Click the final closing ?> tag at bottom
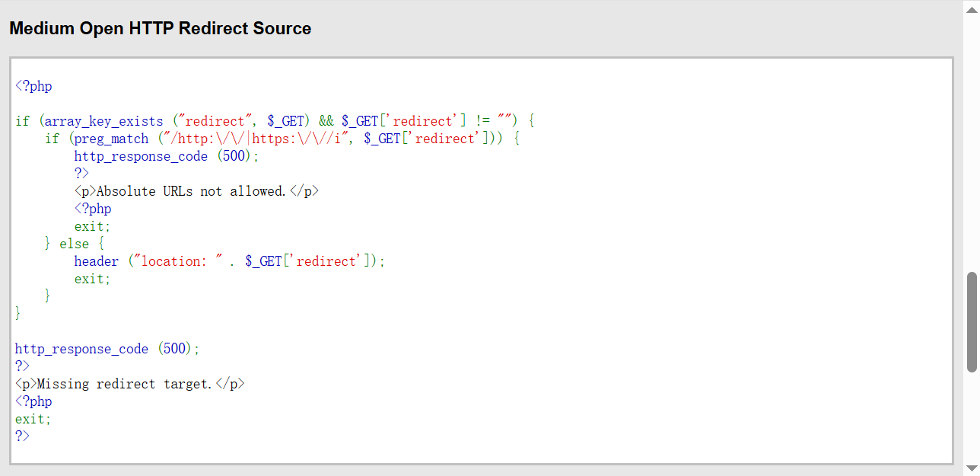This screenshot has width=980, height=476. coord(22,436)
